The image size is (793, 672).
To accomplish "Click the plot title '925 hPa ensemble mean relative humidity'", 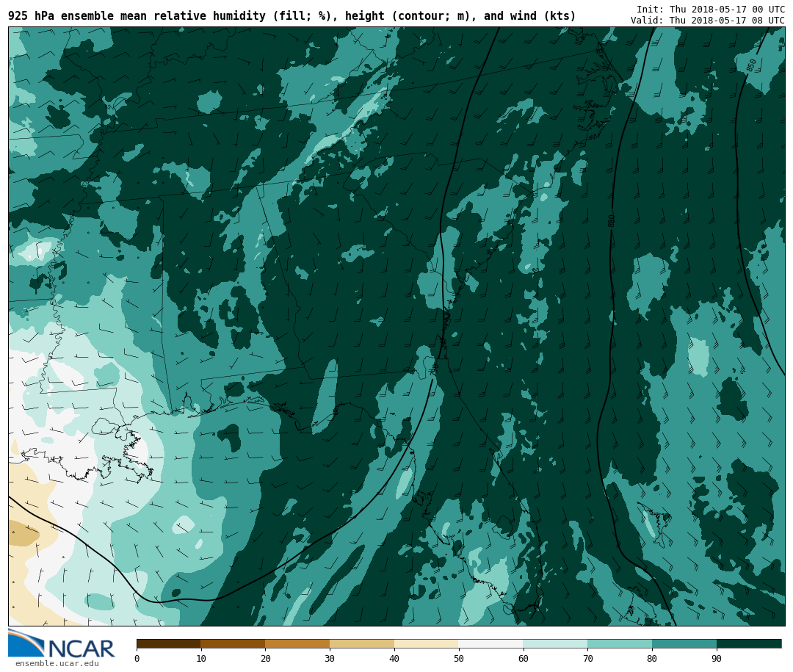I will point(137,15).
